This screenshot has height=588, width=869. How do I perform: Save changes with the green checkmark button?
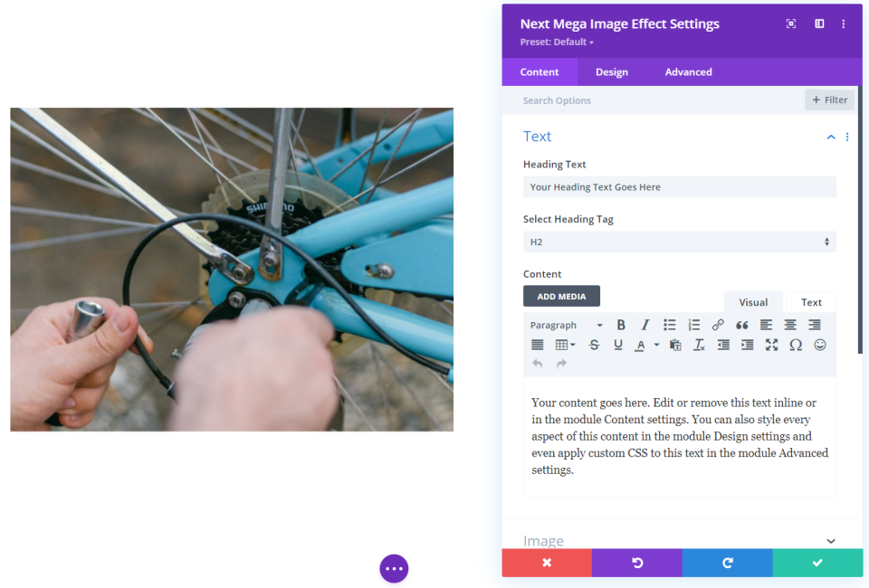pyautogui.click(x=817, y=563)
